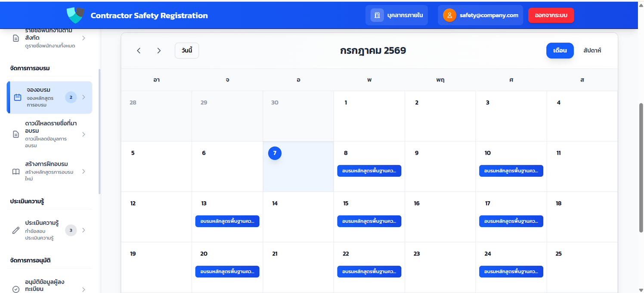Click the document icon beside ดาวน์โหลดรายชื่อที่มาอบรม
The height and width of the screenshot is (293, 644).
tap(16, 134)
